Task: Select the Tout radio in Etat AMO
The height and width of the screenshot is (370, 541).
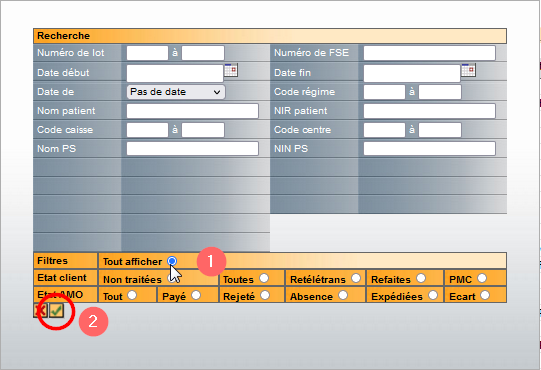Action: [x=132, y=295]
